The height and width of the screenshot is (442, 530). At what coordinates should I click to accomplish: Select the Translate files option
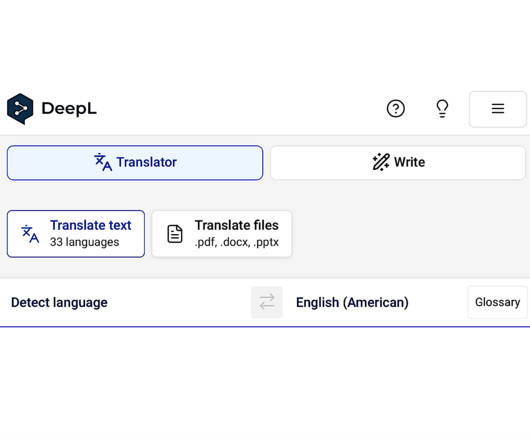coord(222,234)
